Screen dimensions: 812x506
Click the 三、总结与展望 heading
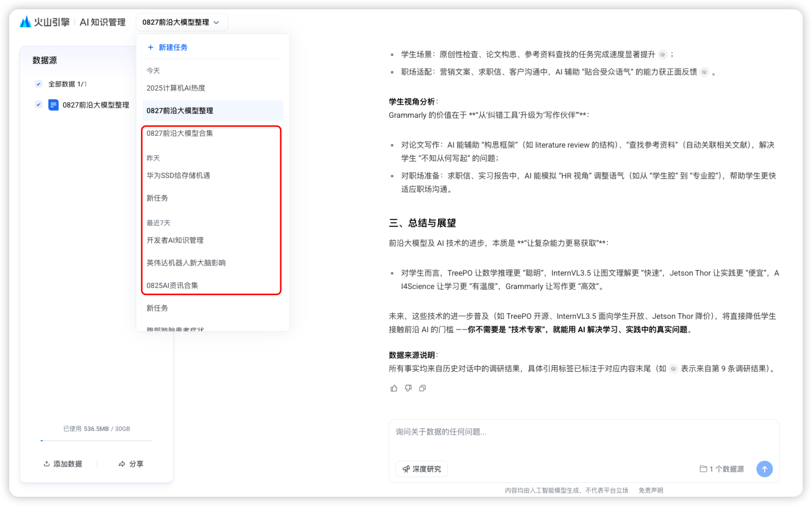(423, 223)
